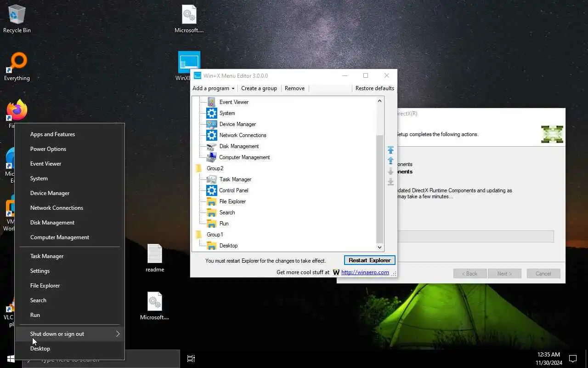This screenshot has height=368, width=588.
Task: Move item to top with top arrow
Action: coord(390,150)
